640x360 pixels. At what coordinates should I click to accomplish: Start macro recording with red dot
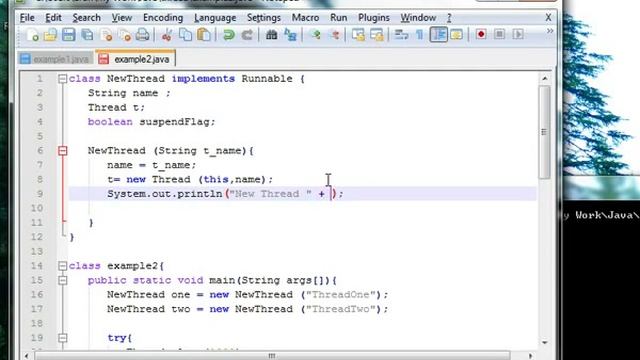pos(481,34)
